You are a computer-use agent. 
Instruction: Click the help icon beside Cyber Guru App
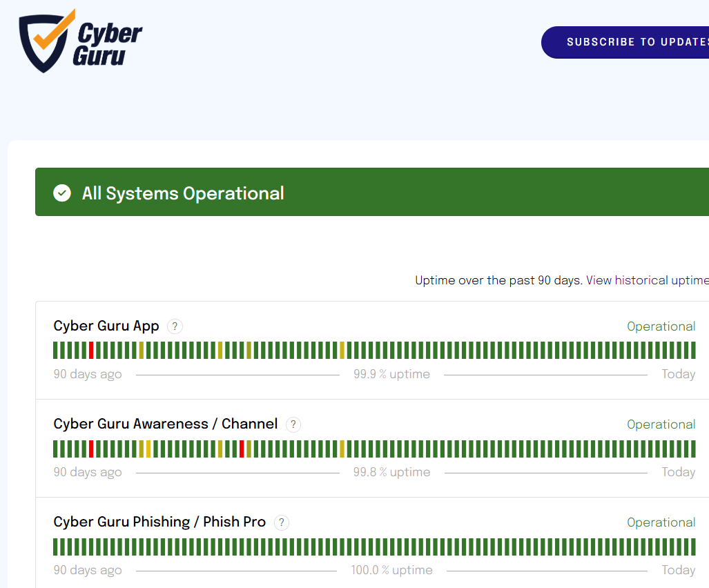175,326
